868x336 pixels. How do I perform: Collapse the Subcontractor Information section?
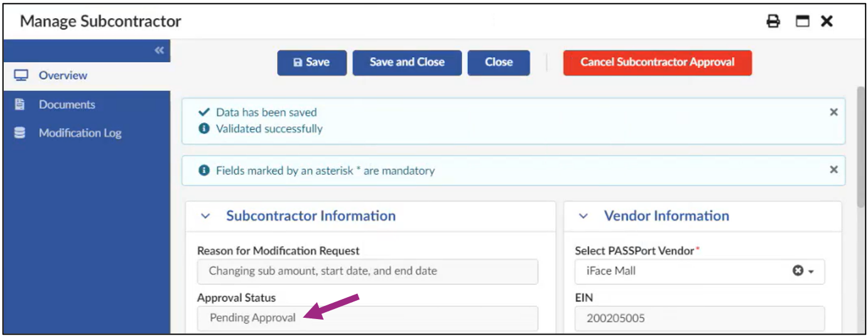[x=205, y=216]
